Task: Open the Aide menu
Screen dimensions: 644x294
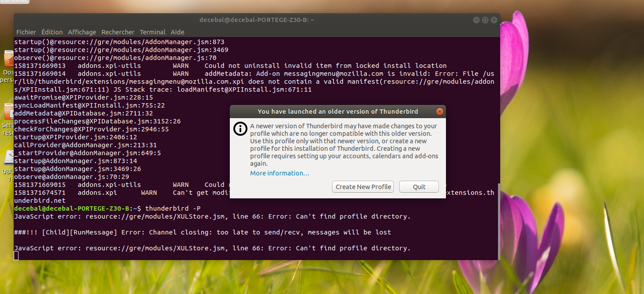Action: coord(177,32)
